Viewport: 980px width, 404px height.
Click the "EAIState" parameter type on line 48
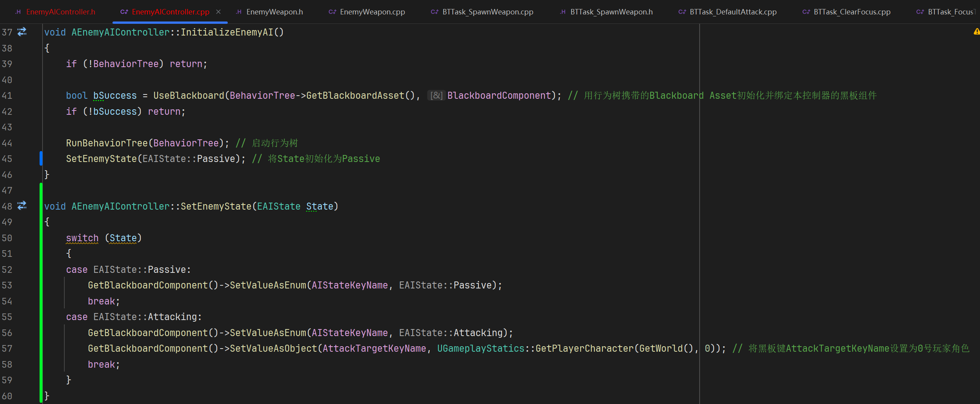pyautogui.click(x=279, y=206)
